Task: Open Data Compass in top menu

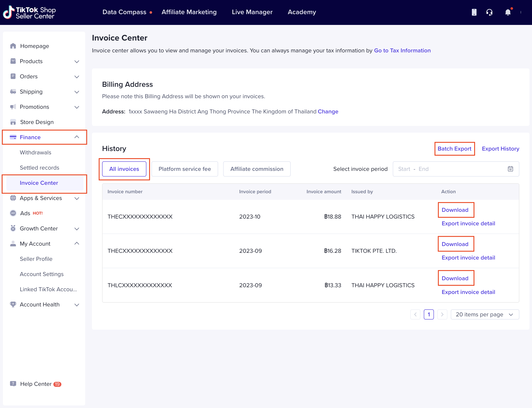Action: pyautogui.click(x=124, y=12)
